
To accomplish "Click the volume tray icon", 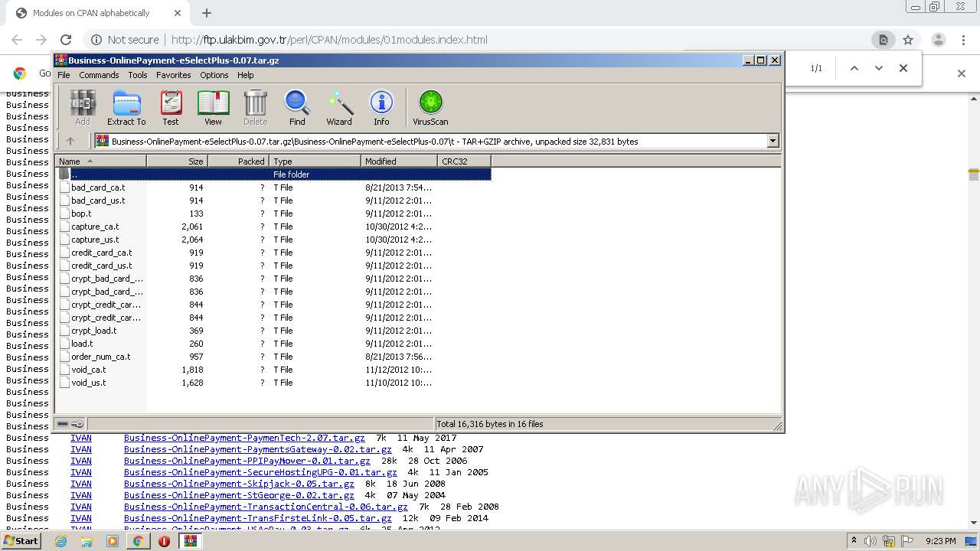I will (x=871, y=541).
